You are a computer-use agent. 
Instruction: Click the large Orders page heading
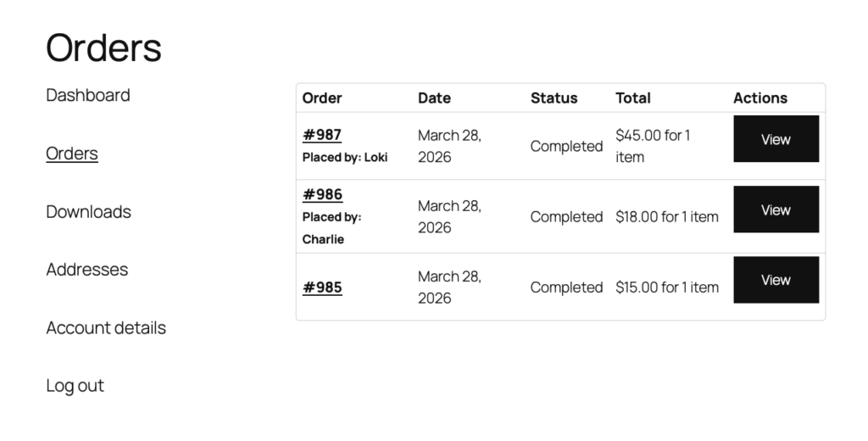coord(103,47)
